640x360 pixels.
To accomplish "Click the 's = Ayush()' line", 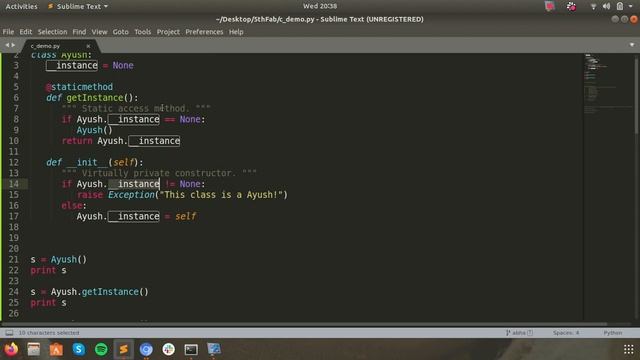I will (x=59, y=260).
